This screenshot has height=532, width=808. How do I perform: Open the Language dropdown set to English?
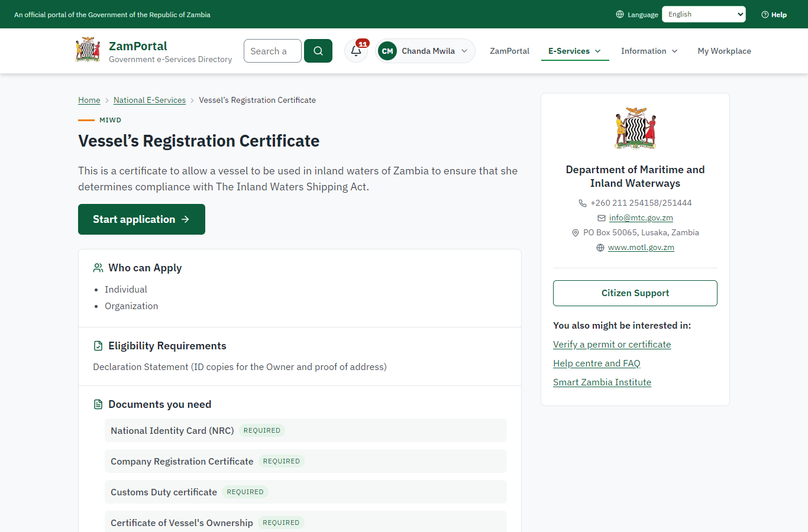pyautogui.click(x=704, y=14)
